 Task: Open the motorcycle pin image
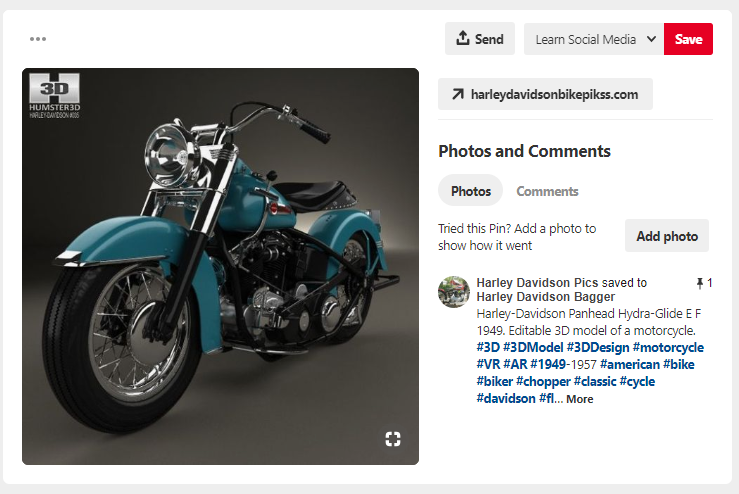pyautogui.click(x=220, y=266)
